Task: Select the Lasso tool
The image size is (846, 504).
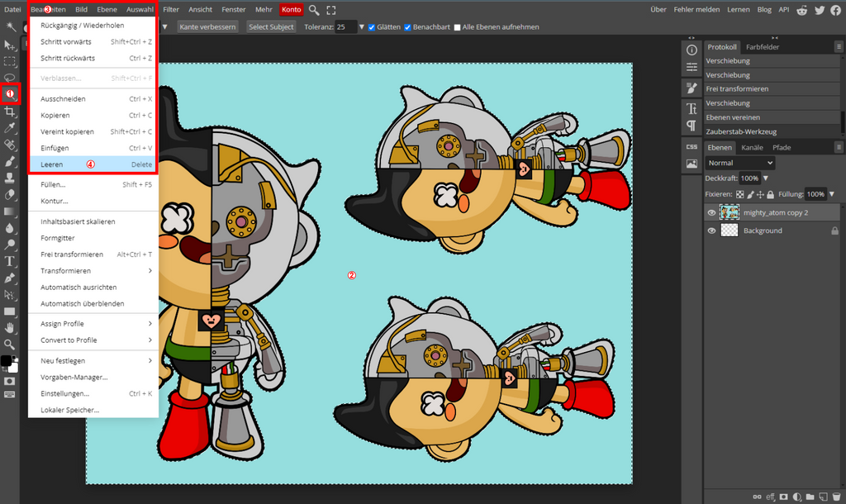Action: (10, 78)
